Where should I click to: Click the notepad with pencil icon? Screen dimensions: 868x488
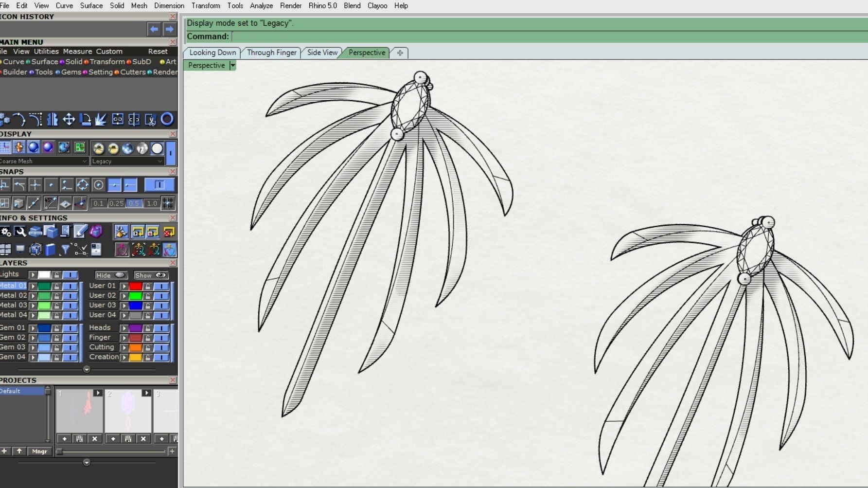tap(80, 232)
